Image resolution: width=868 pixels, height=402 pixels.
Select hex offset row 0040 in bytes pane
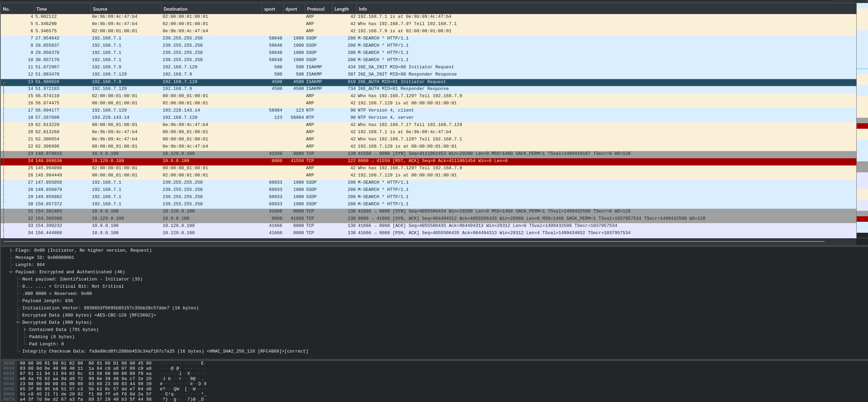pyautogui.click(x=9, y=384)
